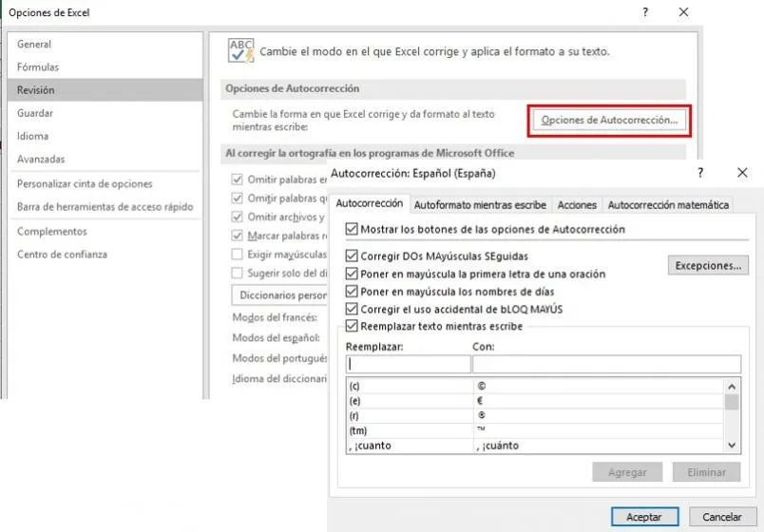764x532 pixels.
Task: Select the (c) copyright replacement row
Action: (x=535, y=386)
